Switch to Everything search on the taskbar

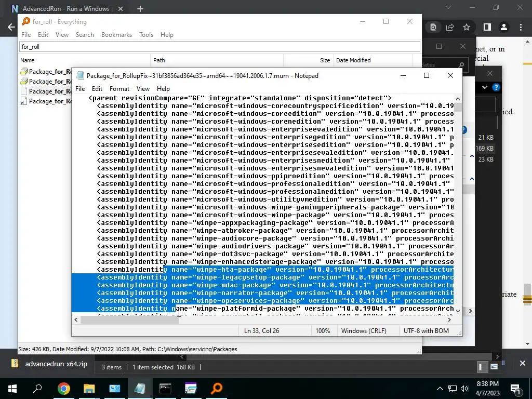point(217,389)
